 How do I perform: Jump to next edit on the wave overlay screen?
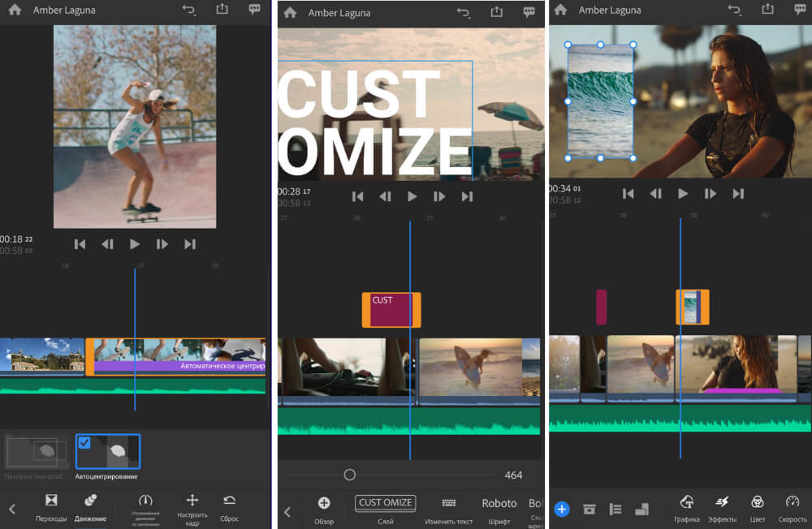(x=738, y=194)
